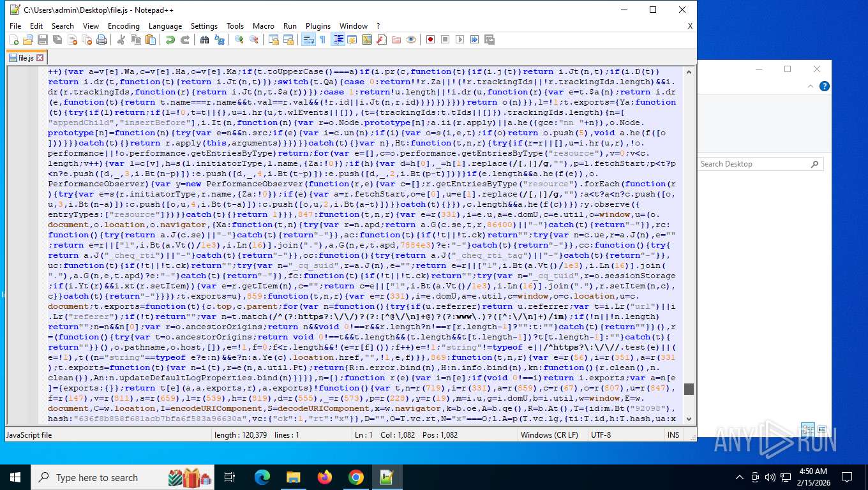The width and height of the screenshot is (868, 490).
Task: Close the file.js tab with red X
Action: click(x=40, y=57)
